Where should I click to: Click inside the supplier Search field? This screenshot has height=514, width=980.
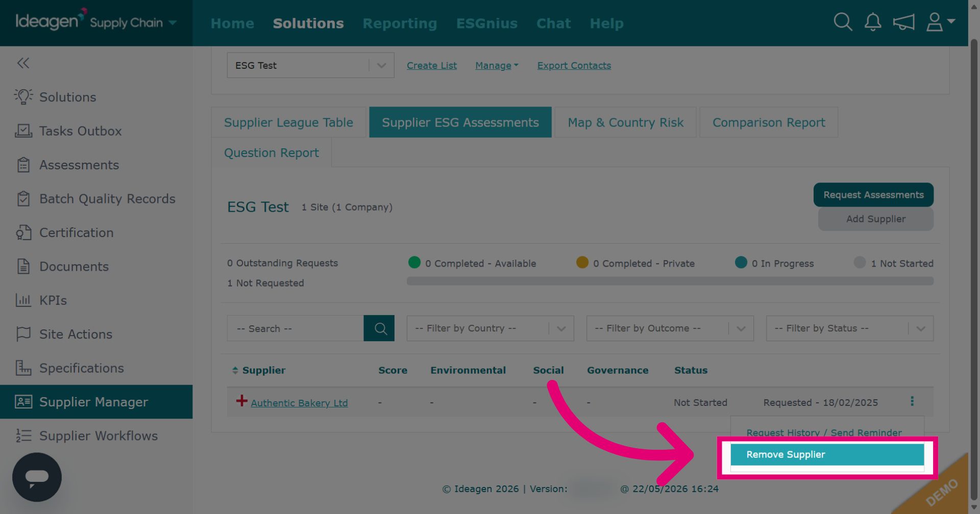click(x=296, y=328)
